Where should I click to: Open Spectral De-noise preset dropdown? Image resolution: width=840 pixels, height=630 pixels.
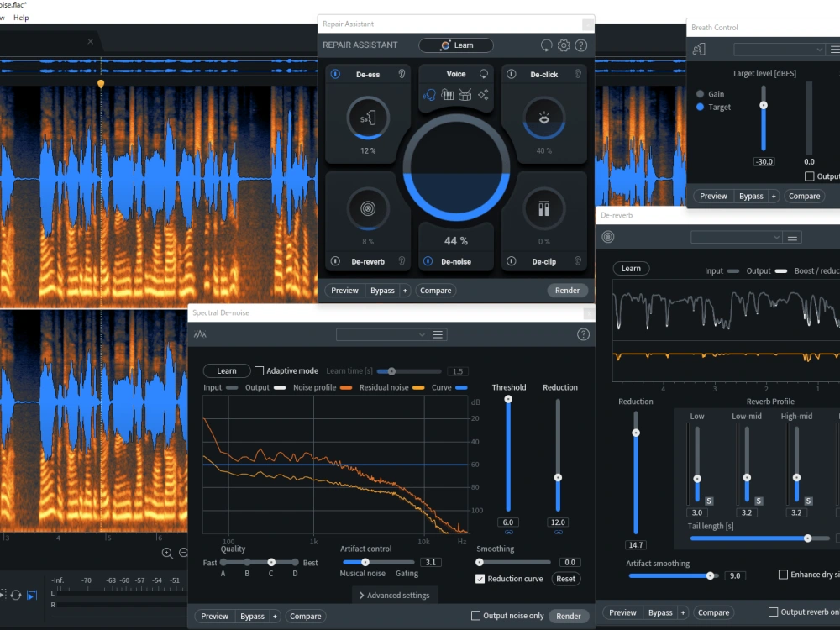coord(381,335)
